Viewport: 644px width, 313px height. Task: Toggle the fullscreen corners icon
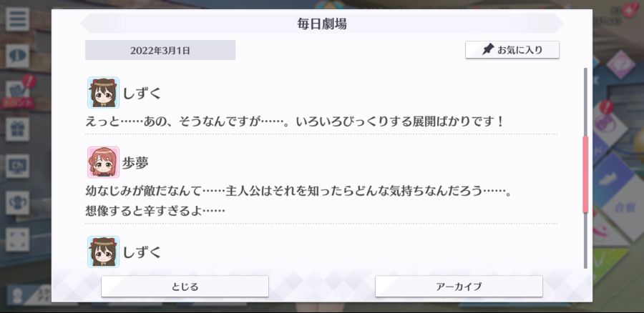point(17,239)
